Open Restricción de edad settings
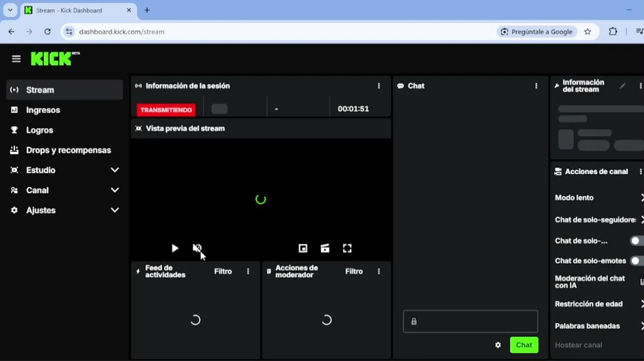This screenshot has height=361, width=644. [x=599, y=304]
